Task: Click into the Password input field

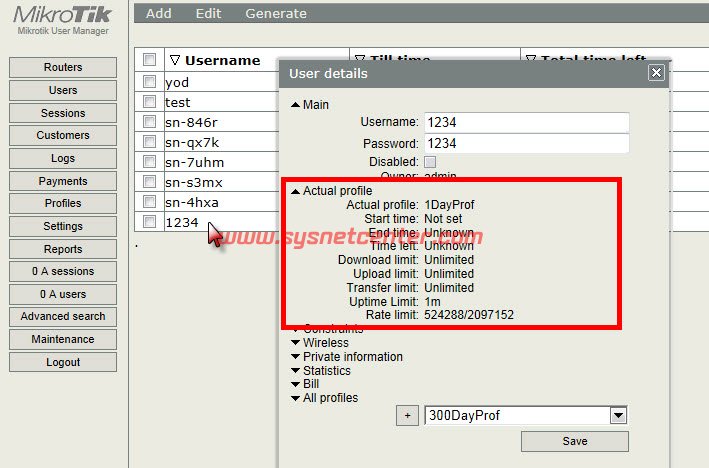Action: click(526, 143)
